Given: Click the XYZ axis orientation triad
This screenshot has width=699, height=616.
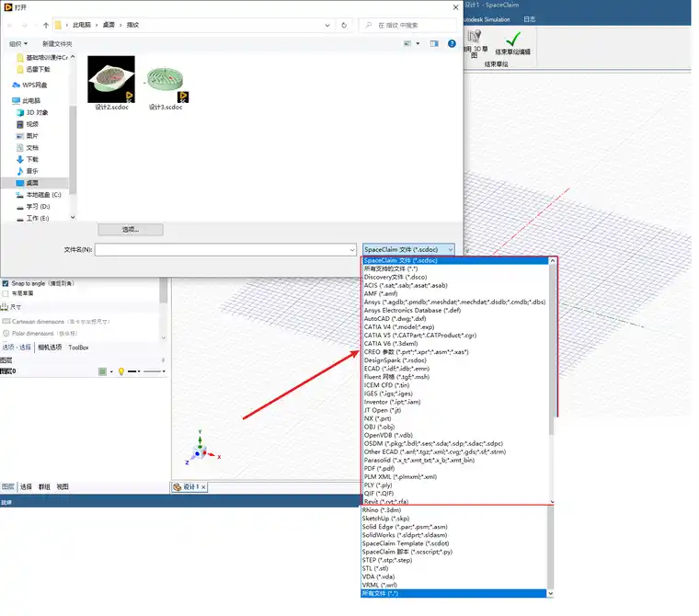Looking at the screenshot, I should pos(202,449).
